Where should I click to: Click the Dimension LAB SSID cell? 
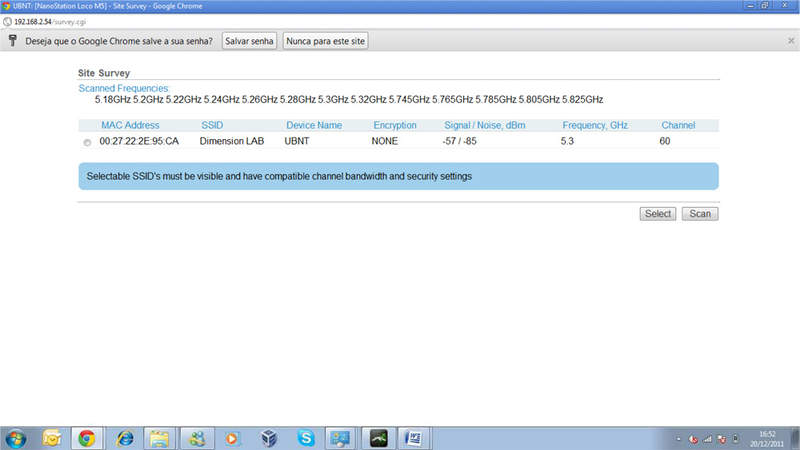[x=232, y=141]
